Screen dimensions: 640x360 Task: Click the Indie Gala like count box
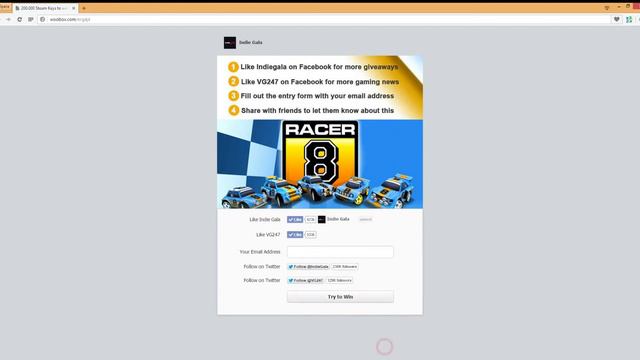click(x=311, y=220)
